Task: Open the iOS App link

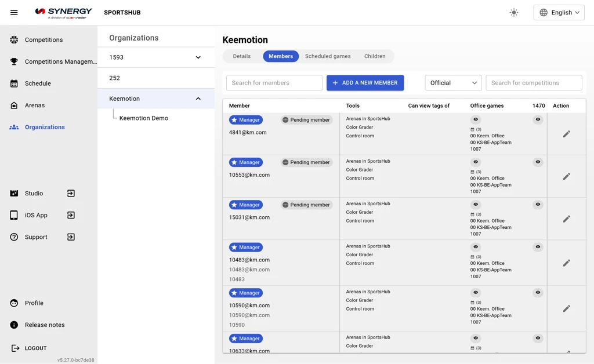Action: pos(36,215)
